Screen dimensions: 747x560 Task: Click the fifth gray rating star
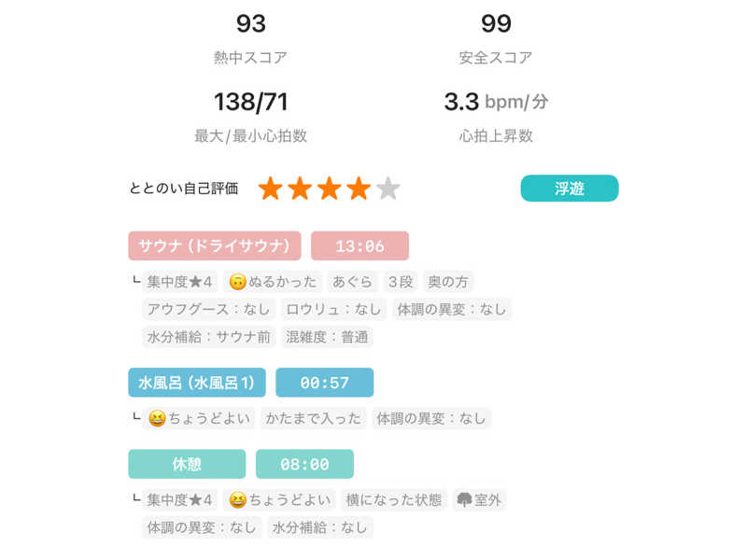click(x=388, y=189)
